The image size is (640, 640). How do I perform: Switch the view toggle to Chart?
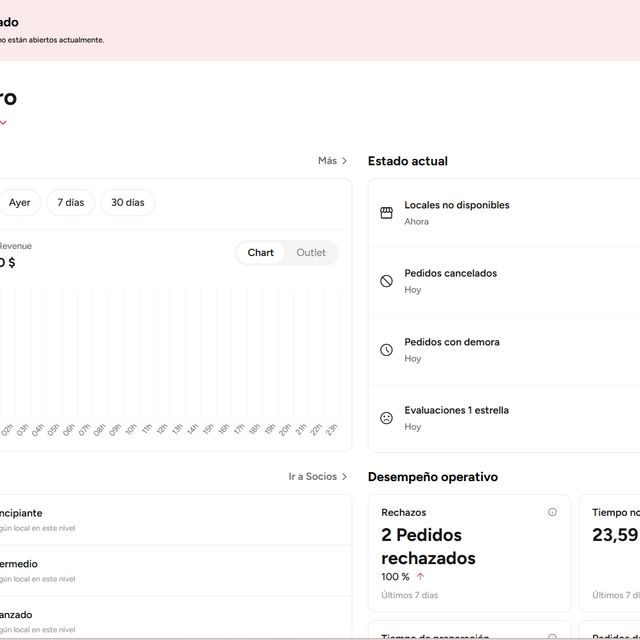pyautogui.click(x=261, y=253)
